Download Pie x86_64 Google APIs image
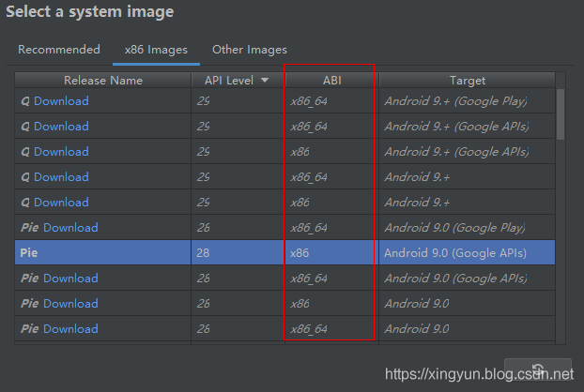The image size is (584, 392). (x=70, y=279)
